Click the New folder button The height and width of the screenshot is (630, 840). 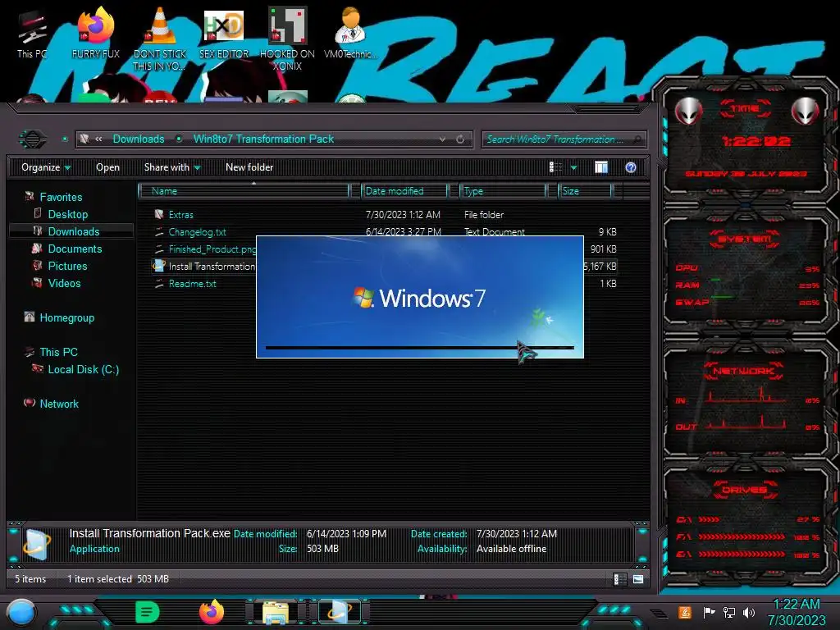tap(249, 167)
